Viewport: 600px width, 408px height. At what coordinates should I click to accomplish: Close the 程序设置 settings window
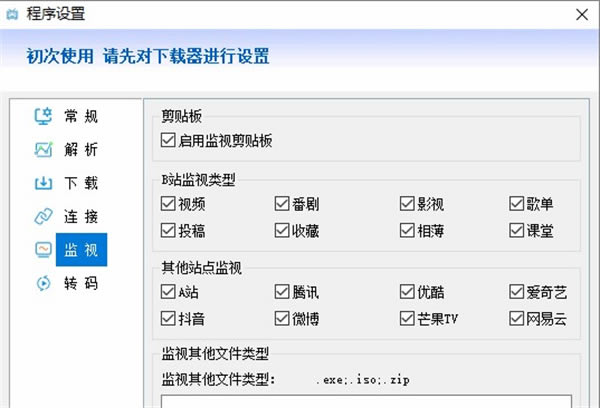pos(582,13)
